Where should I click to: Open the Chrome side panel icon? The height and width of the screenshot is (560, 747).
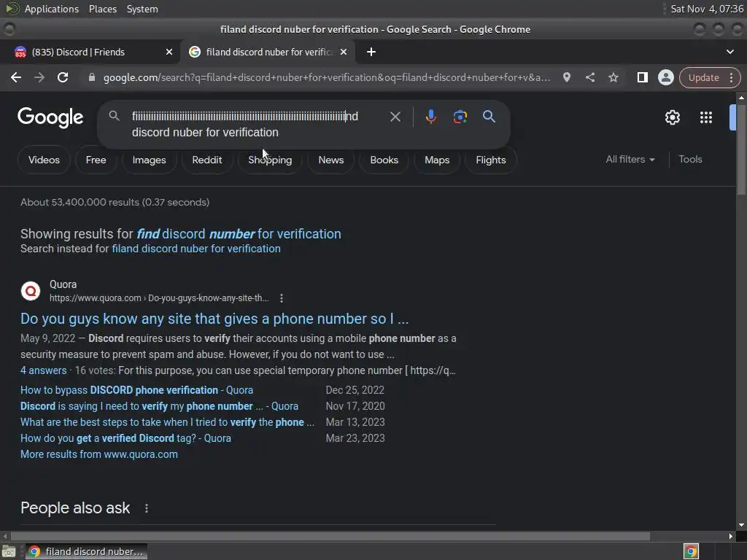642,77
